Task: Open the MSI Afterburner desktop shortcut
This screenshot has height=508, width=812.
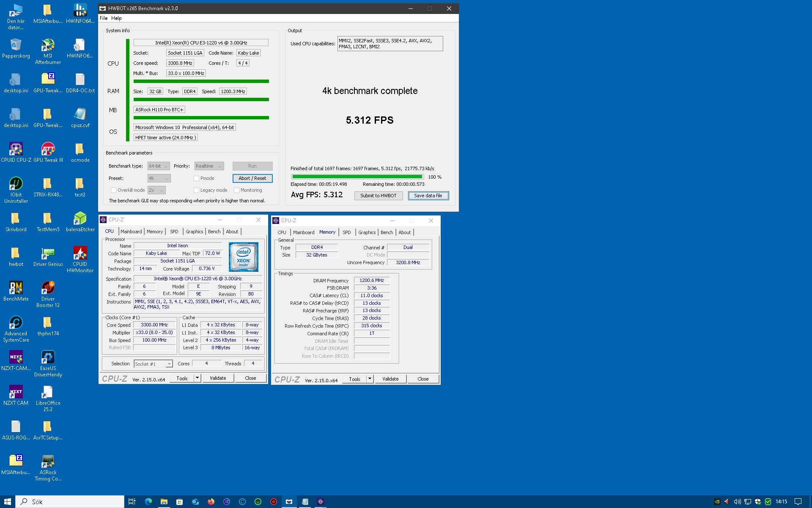Action: 48,52
